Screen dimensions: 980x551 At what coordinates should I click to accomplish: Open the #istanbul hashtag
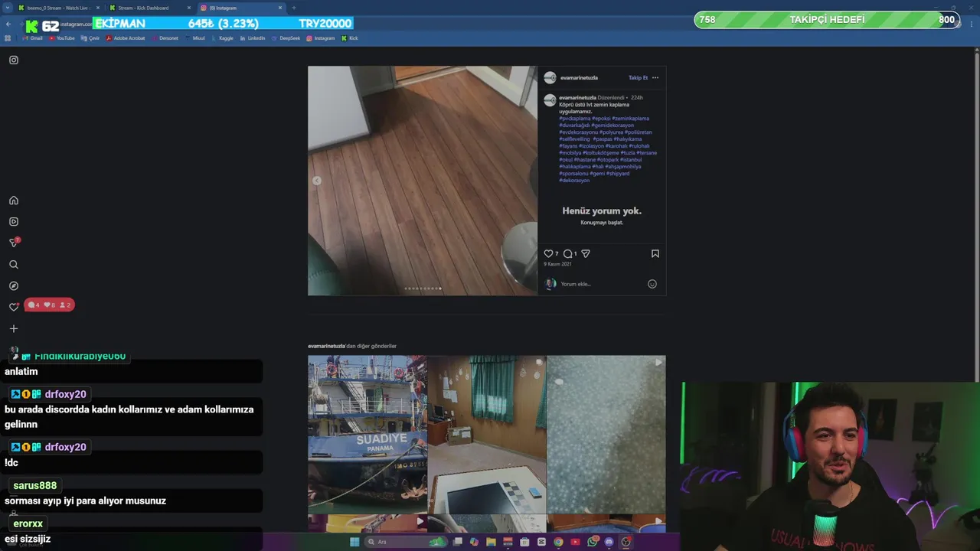(631, 160)
